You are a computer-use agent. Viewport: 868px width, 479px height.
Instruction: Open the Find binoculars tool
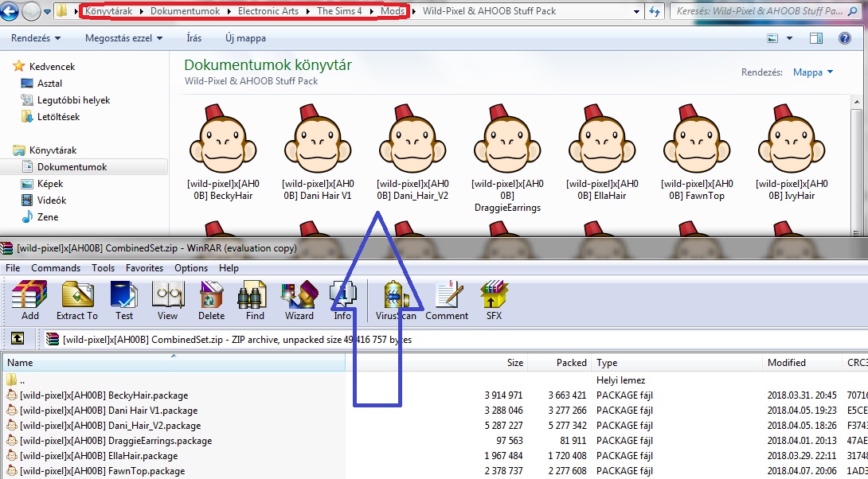255,300
